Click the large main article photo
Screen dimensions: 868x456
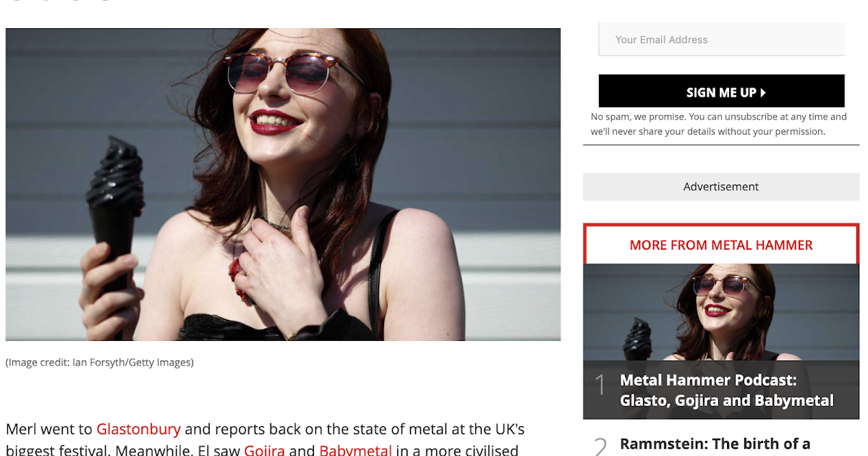[283, 185]
